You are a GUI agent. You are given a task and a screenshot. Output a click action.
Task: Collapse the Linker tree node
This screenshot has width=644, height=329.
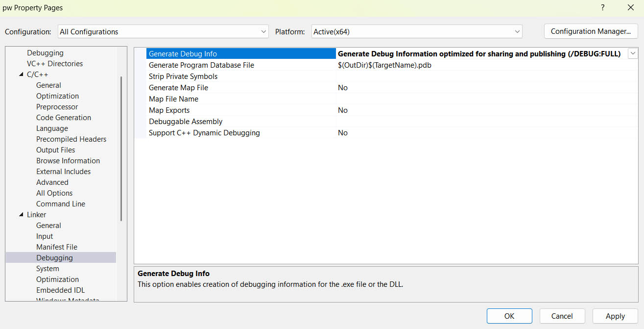pyautogui.click(x=21, y=215)
